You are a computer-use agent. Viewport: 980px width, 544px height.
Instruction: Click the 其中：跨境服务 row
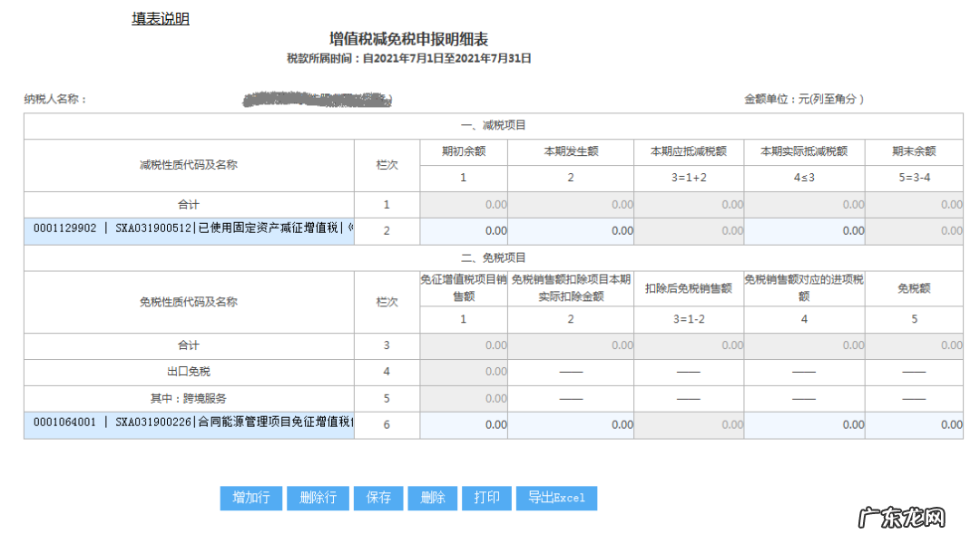tap(186, 398)
